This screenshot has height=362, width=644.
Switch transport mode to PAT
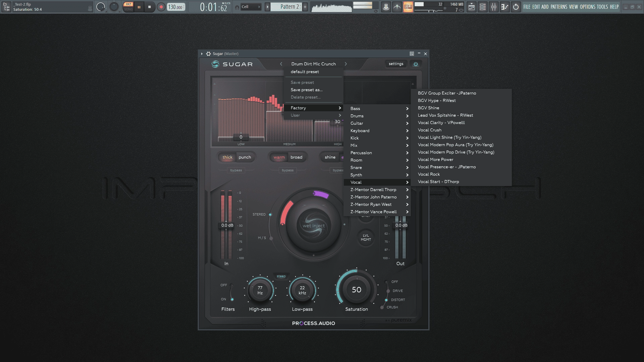pyautogui.click(x=128, y=4)
